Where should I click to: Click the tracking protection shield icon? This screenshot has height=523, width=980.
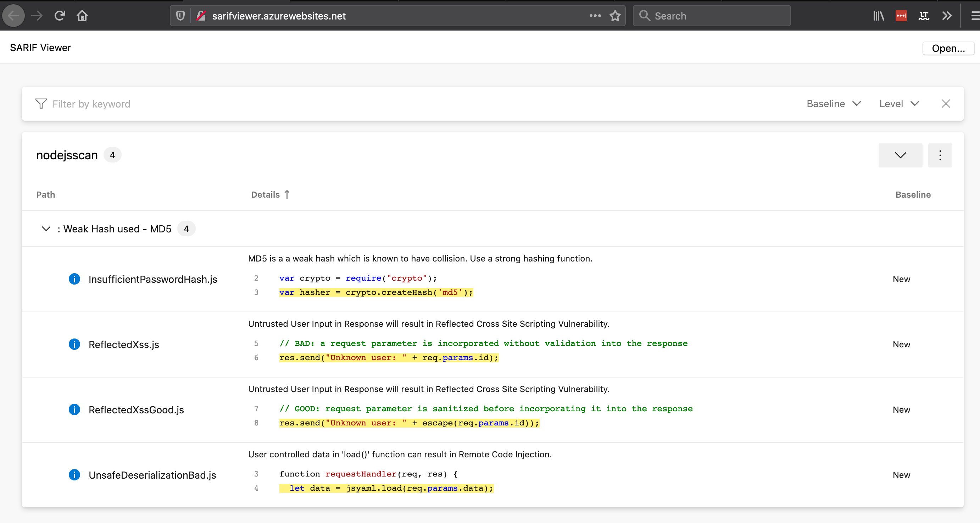180,16
